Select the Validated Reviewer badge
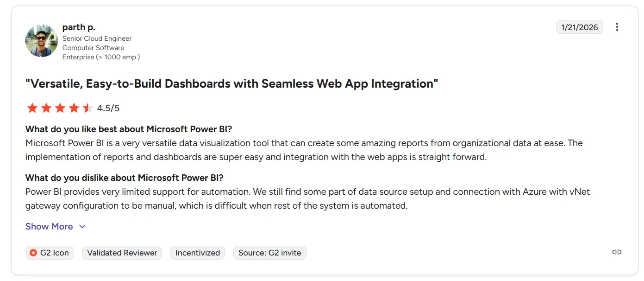 [122, 253]
